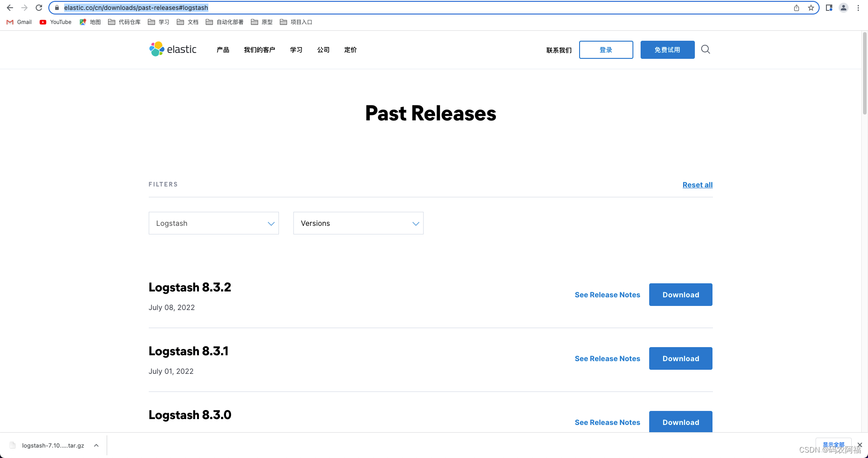Viewport: 868px width, 458px height.
Task: Click the Elastic logo
Action: pyautogui.click(x=173, y=49)
